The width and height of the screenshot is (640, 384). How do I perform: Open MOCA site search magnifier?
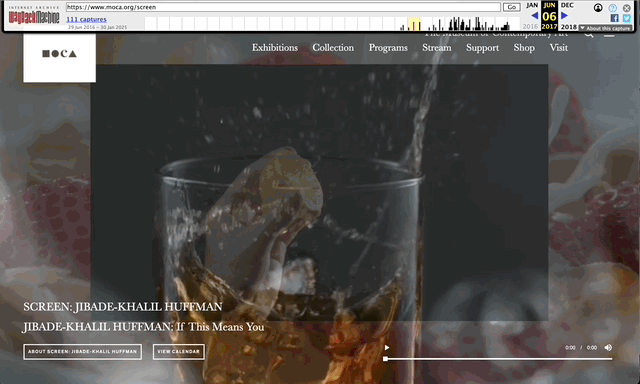pos(589,35)
